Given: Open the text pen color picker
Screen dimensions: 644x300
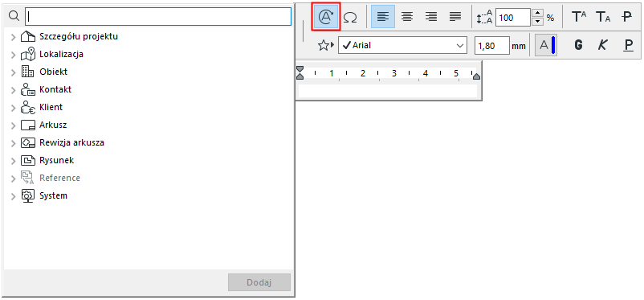Looking at the screenshot, I should pyautogui.click(x=546, y=45).
